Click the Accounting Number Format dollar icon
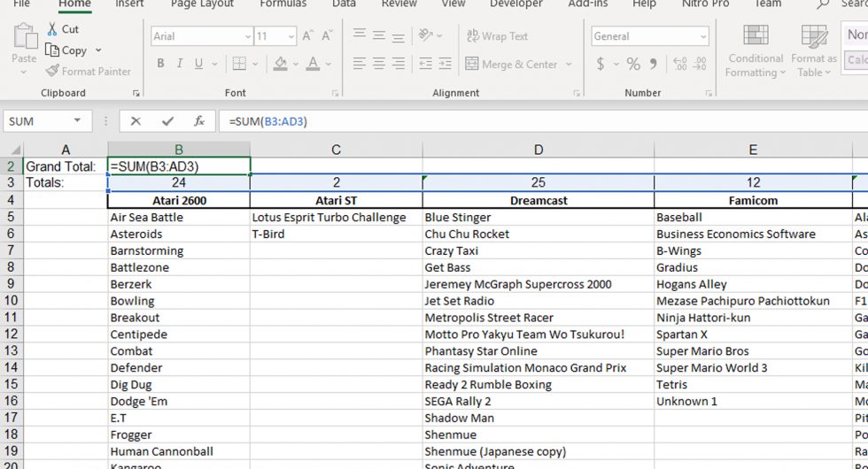The width and height of the screenshot is (868, 469). click(x=601, y=64)
